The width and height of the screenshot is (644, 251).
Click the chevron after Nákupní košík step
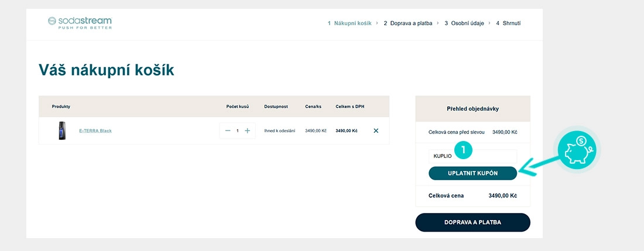pos(378,23)
